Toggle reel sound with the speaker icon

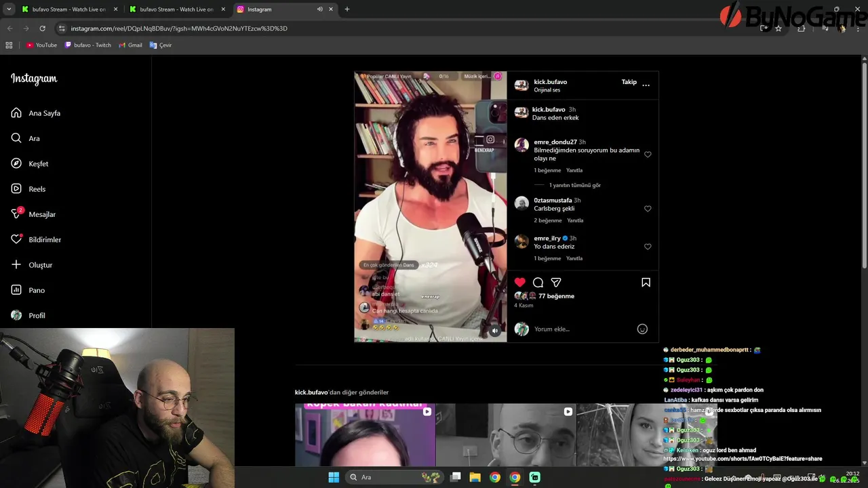[495, 331]
